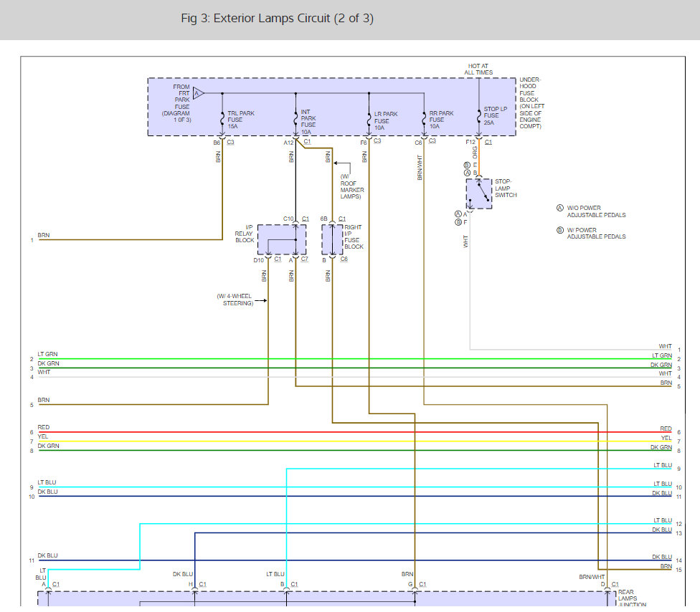Click the Fig 3 Exterior Lamps Circuit title
The height and width of the screenshot is (612, 700).
277,19
